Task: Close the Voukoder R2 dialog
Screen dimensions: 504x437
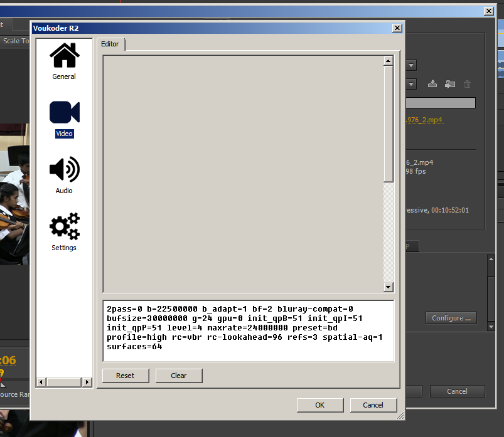Action: (x=397, y=28)
